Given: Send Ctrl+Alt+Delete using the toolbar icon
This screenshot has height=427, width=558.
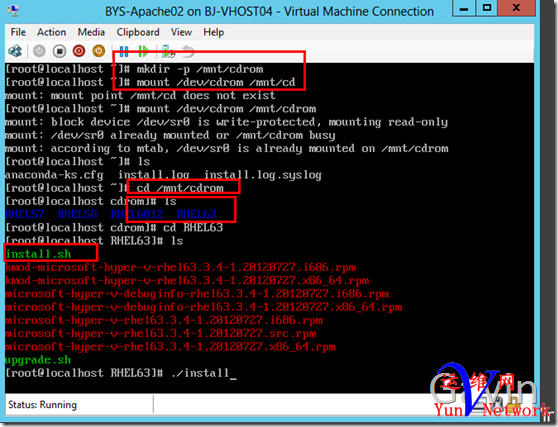Looking at the screenshot, I should (15, 51).
